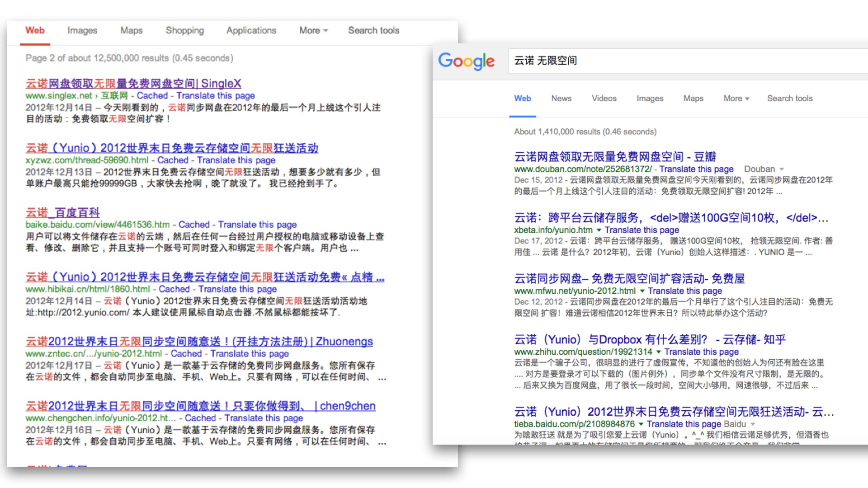
Task: Select Web tab in left results page
Action: point(35,30)
